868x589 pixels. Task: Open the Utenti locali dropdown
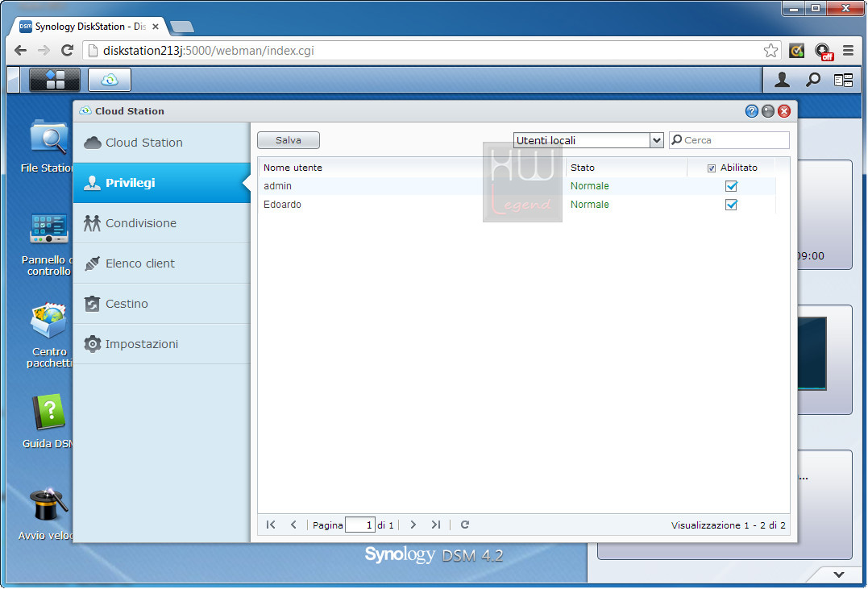pos(588,140)
